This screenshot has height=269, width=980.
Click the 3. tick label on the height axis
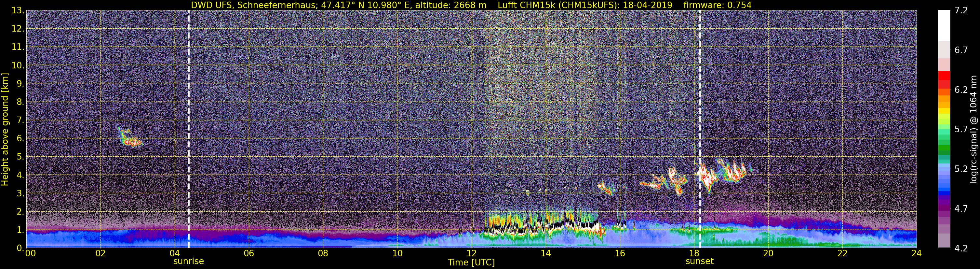click(20, 193)
